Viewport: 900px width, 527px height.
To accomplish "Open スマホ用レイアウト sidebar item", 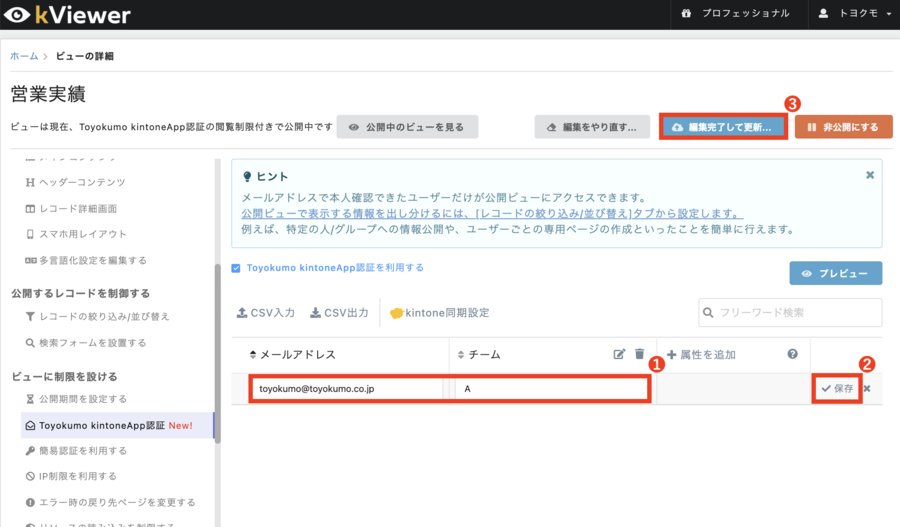I will (76, 234).
